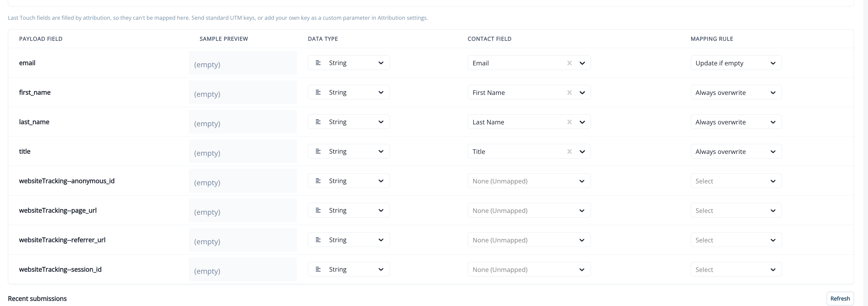This screenshot has height=306, width=868.
Task: Clear the Title contact field mapping
Action: [x=570, y=151]
